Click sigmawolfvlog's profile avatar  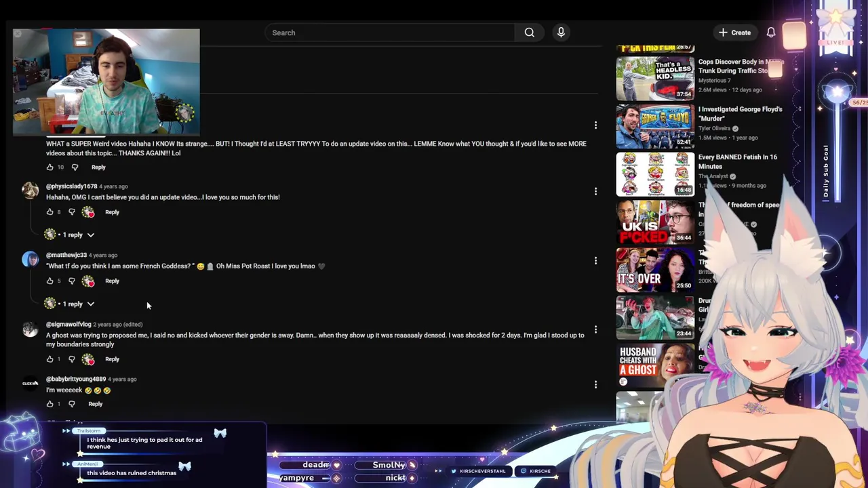point(30,329)
